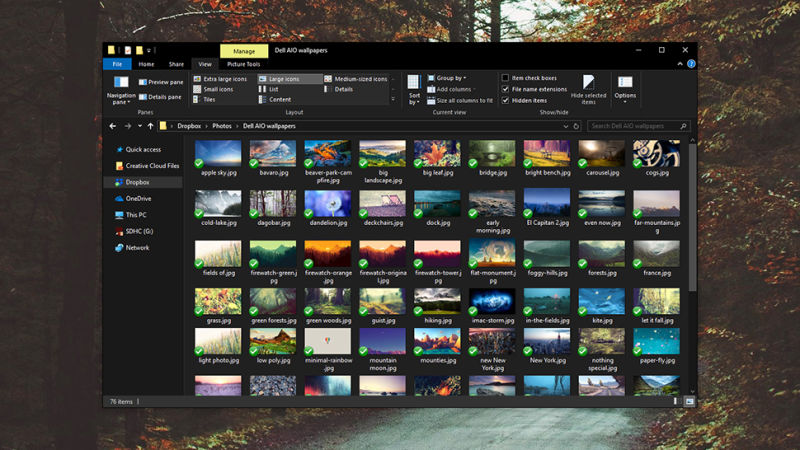Select the OneDrive sidebar icon

pos(119,198)
